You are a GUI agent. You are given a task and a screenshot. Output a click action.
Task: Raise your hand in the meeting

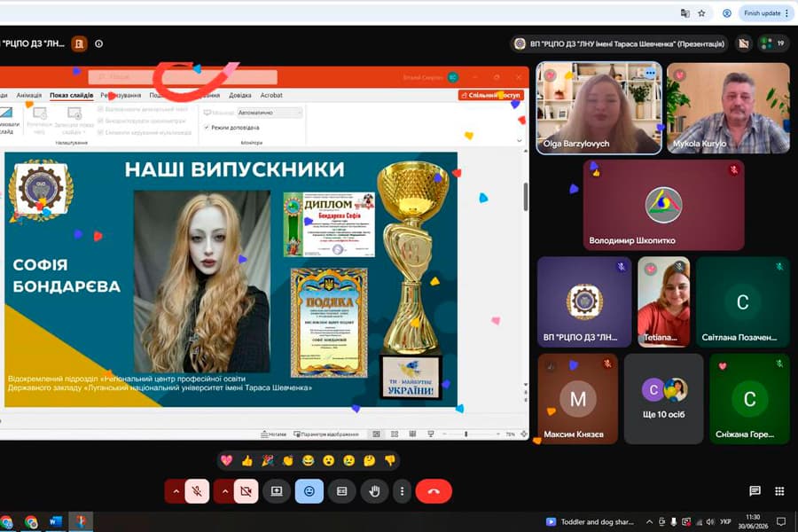coord(374,491)
